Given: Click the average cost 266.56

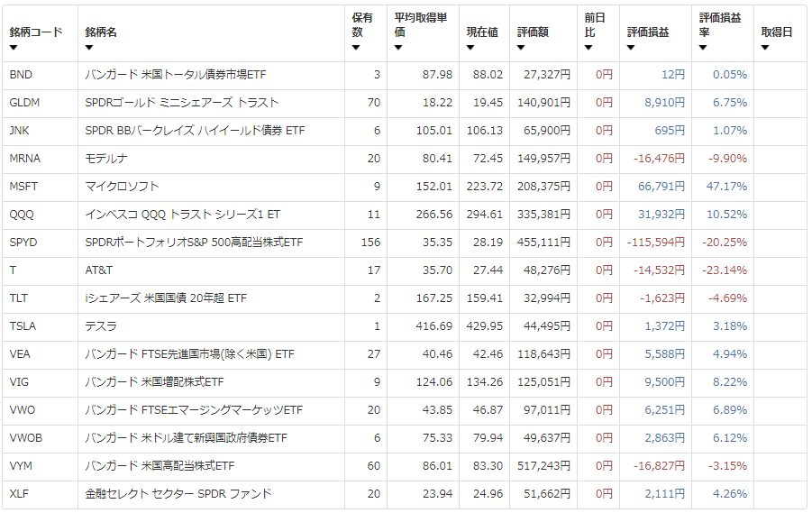Looking at the screenshot, I should click(434, 215).
